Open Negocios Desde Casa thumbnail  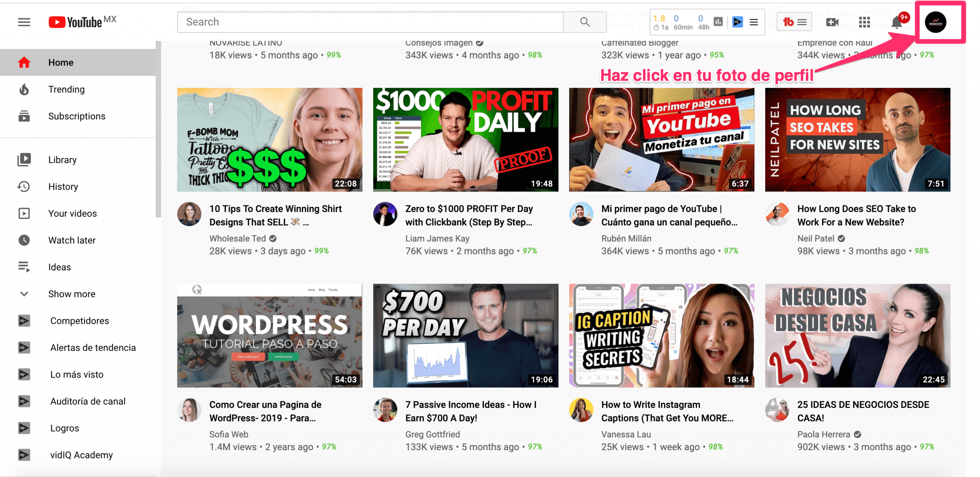pyautogui.click(x=857, y=335)
